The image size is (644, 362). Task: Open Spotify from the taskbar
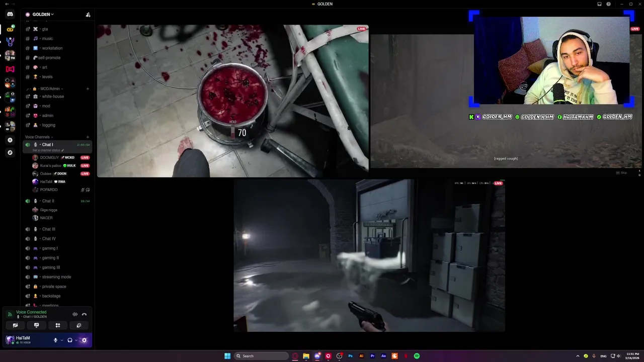pos(417,356)
